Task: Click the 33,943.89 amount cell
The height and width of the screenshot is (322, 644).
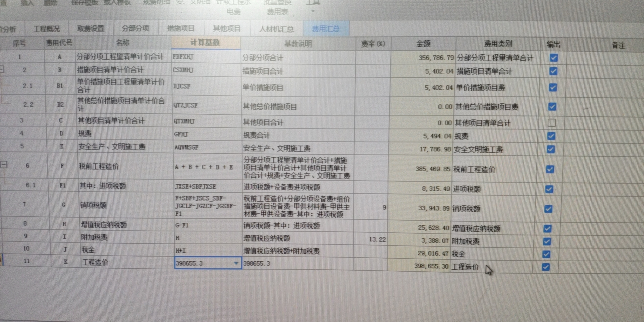Action: point(419,208)
